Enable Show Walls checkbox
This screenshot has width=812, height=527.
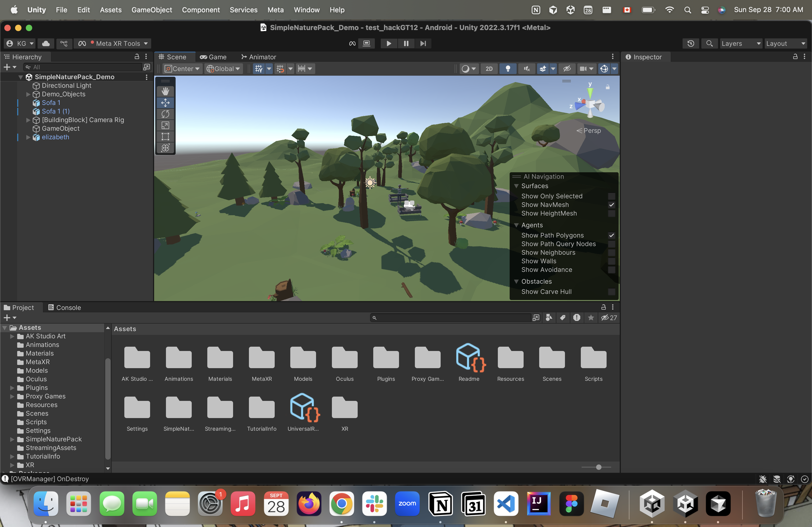pos(611,261)
